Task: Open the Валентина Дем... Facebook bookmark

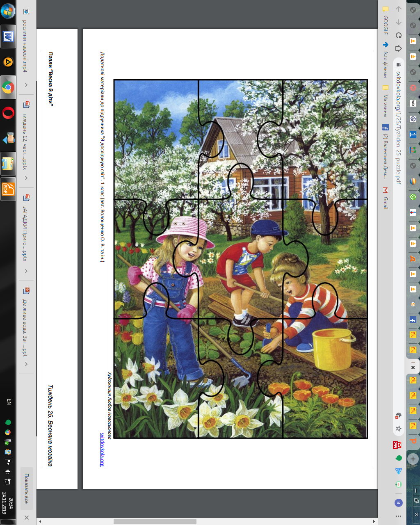Action: [386, 151]
